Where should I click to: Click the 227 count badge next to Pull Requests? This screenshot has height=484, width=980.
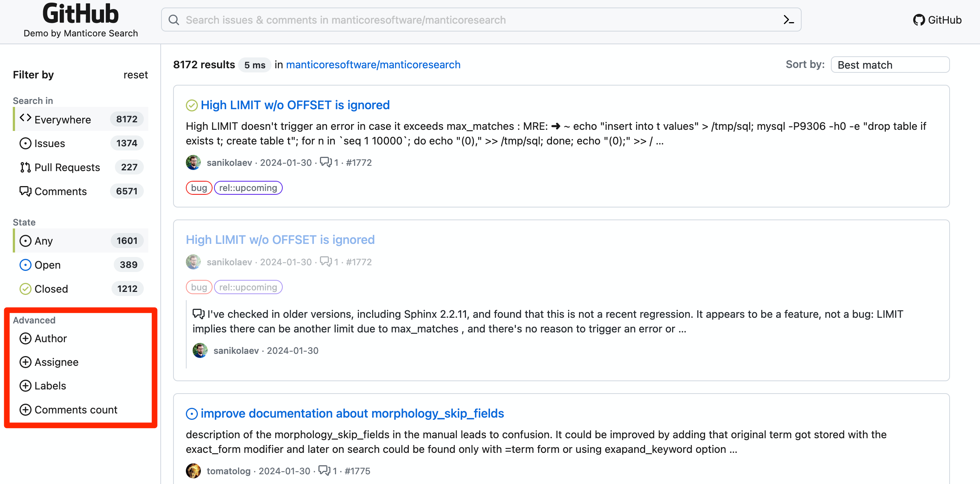(x=129, y=167)
